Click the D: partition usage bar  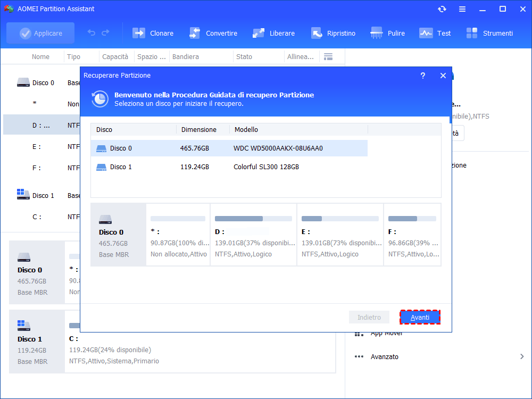[253, 219]
